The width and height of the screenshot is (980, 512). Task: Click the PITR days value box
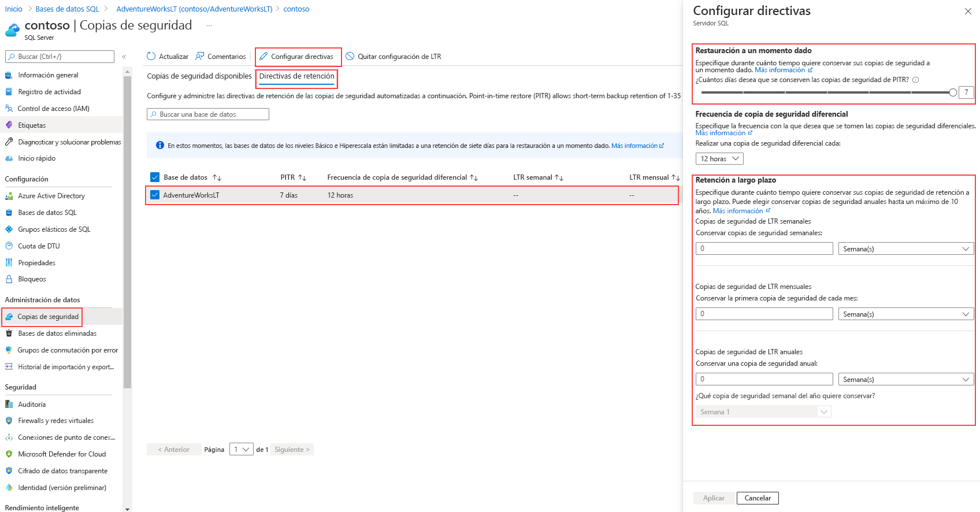[x=966, y=92]
